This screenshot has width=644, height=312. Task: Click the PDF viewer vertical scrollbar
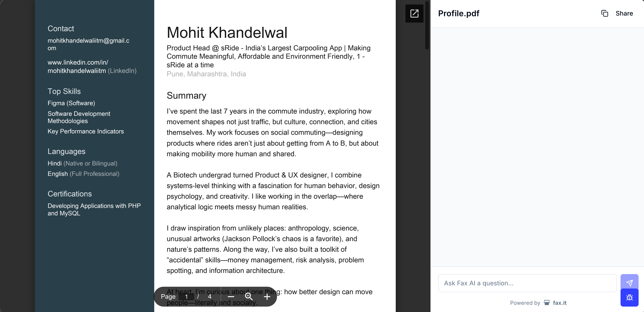427,25
